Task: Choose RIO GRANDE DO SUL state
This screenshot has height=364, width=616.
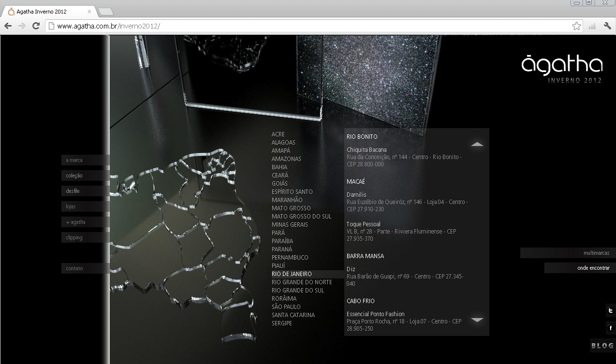Action: 298,291
